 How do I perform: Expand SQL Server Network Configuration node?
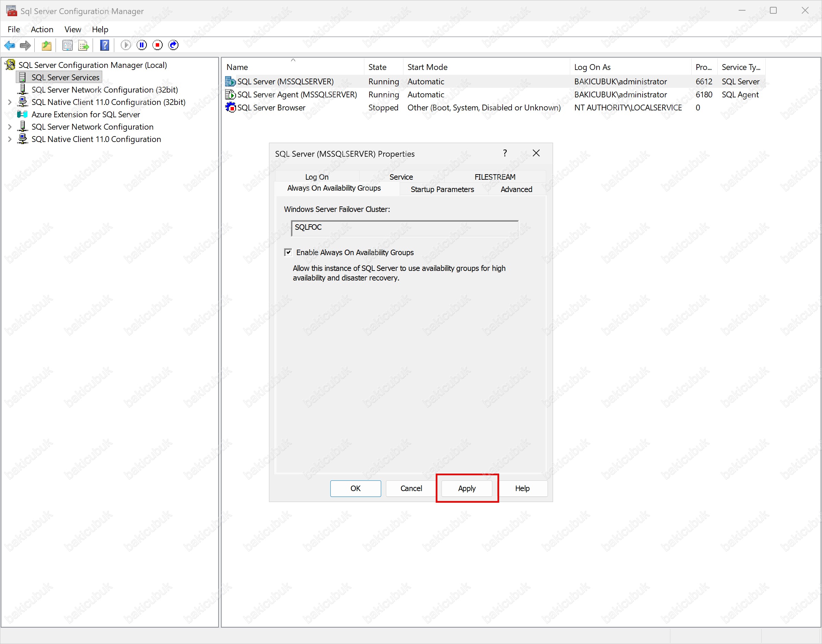pyautogui.click(x=10, y=127)
